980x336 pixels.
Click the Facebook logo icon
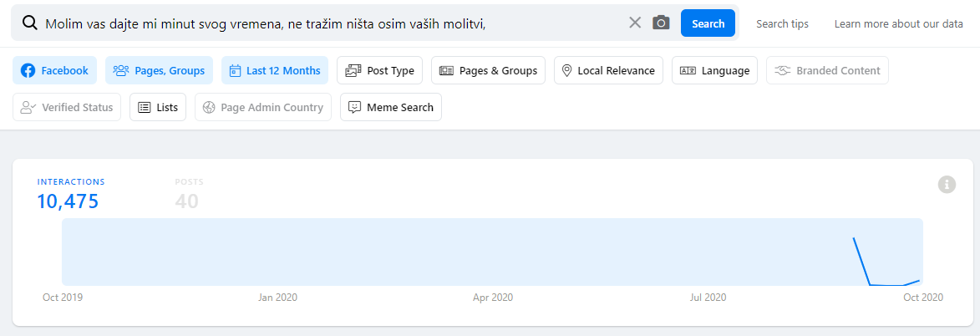pos(28,71)
